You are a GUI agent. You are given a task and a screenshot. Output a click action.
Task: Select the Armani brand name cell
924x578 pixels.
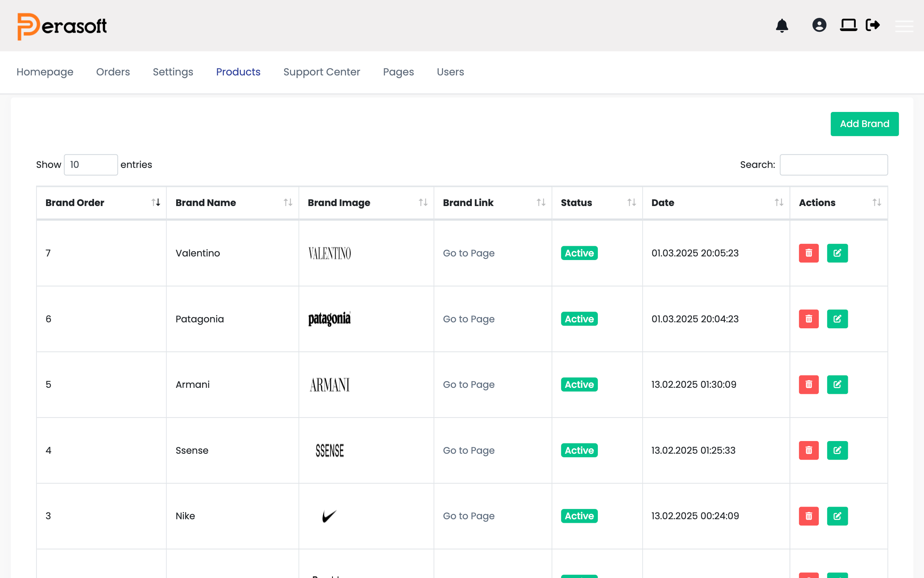[232, 384]
